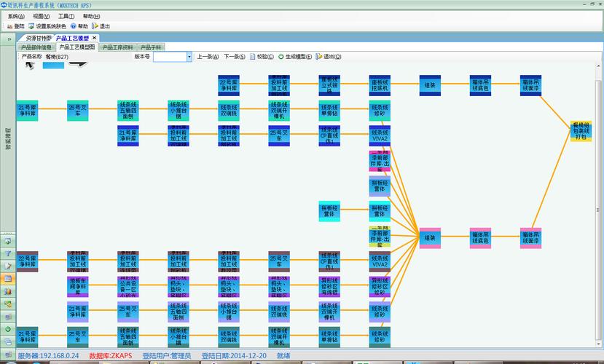Open the 版本号 dropdown arrow
Image resolution: width=604 pixels, height=364 pixels.
(189, 57)
